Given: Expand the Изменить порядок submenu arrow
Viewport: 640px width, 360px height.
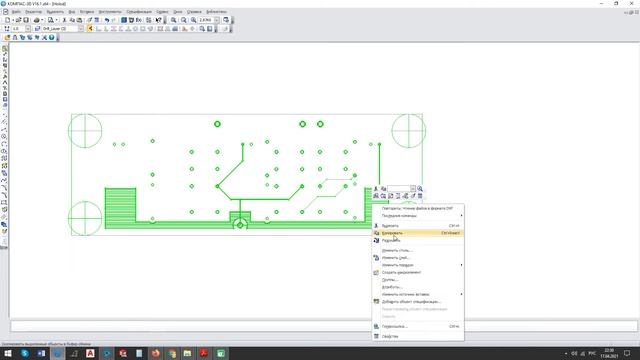Looking at the screenshot, I should (x=461, y=265).
